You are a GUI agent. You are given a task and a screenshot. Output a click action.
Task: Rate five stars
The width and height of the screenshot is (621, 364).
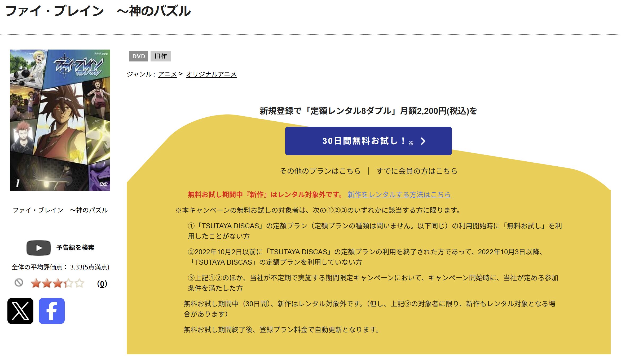pyautogui.click(x=79, y=283)
